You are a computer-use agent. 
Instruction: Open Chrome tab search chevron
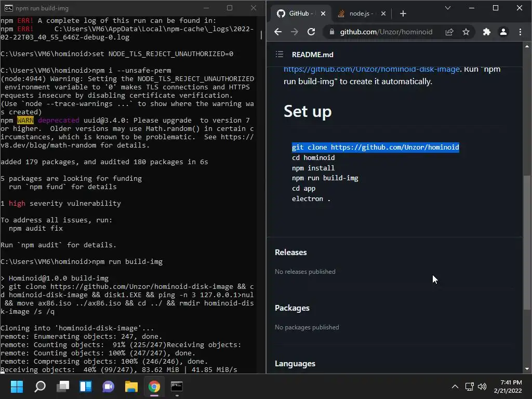[448, 8]
